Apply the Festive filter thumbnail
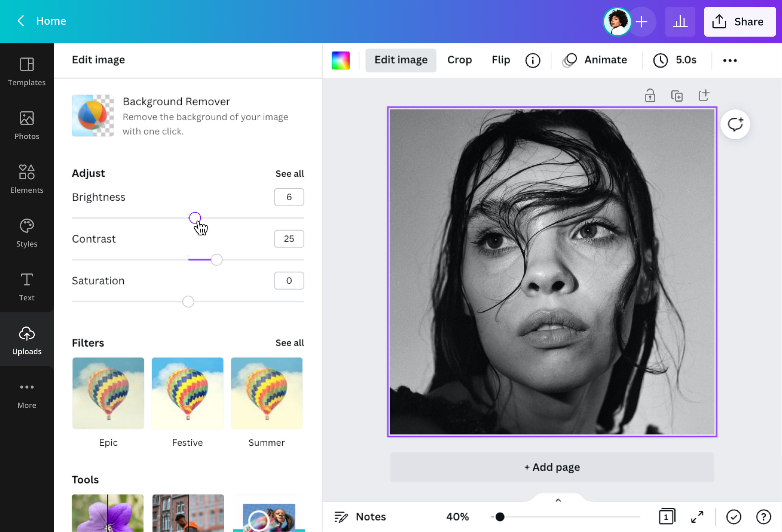 point(187,393)
